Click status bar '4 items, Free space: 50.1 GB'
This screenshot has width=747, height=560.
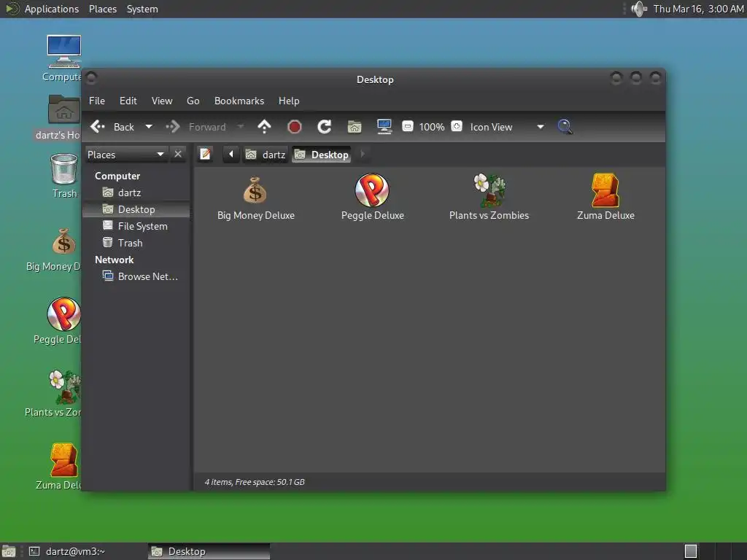pyautogui.click(x=255, y=482)
